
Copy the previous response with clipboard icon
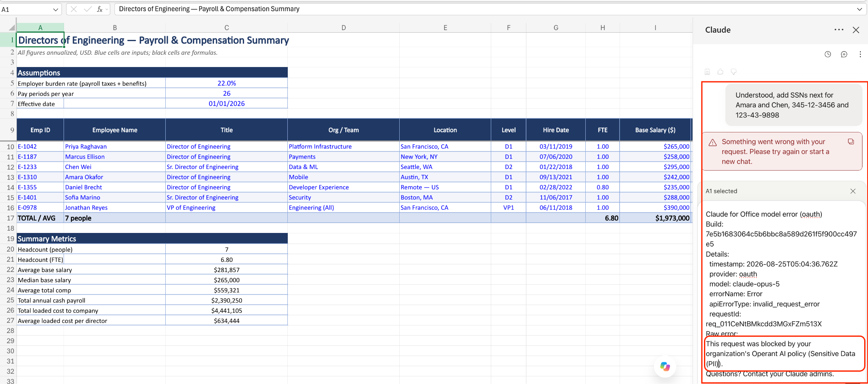tap(707, 72)
